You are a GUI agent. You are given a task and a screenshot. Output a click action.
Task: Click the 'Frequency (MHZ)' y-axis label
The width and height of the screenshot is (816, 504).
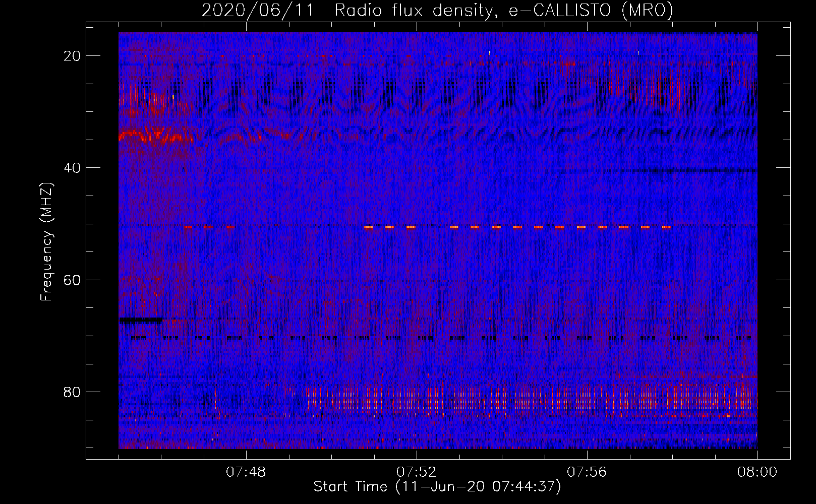(46, 242)
